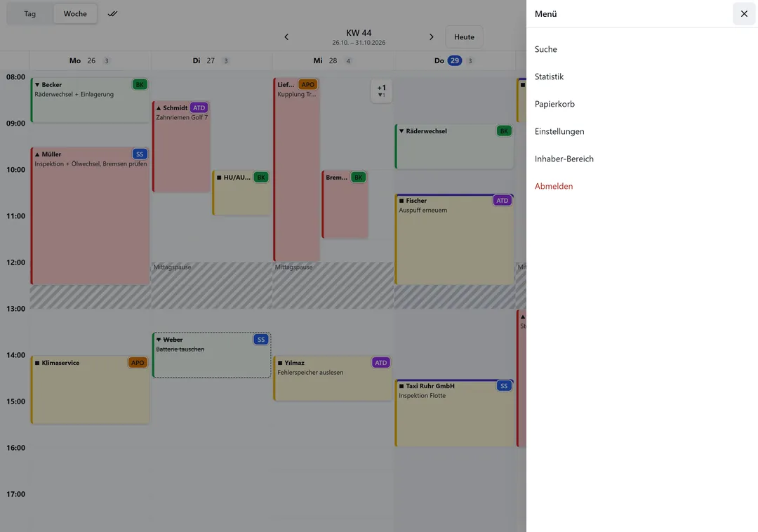Viewport: 758px width, 532px height.
Task: Select the Klimaservice appointment title
Action: tap(60, 363)
